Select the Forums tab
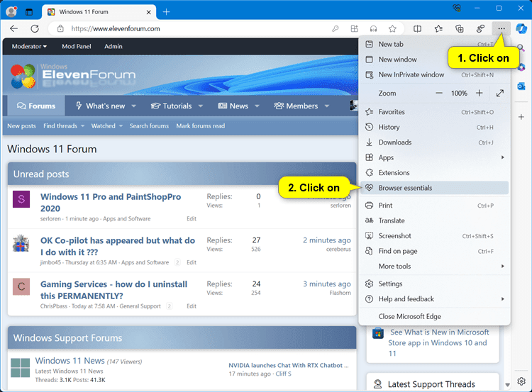Viewport: 532px width, 392px height. tap(36, 106)
